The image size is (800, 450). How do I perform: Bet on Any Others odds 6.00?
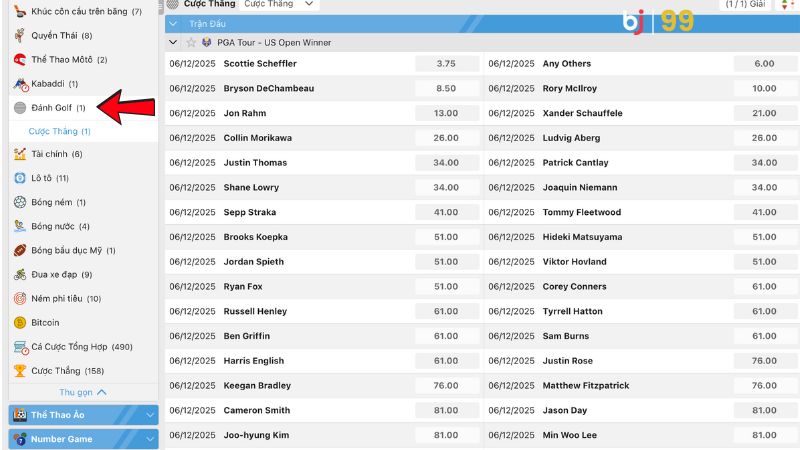(x=764, y=64)
